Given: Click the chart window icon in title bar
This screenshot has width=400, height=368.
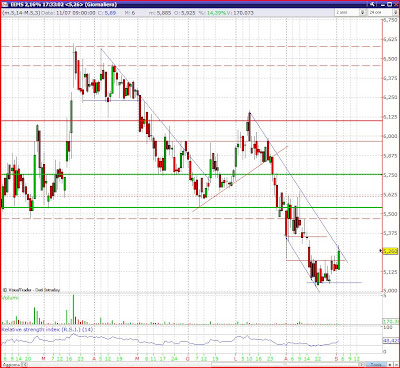Looking at the screenshot, I should pyautogui.click(x=4, y=4).
